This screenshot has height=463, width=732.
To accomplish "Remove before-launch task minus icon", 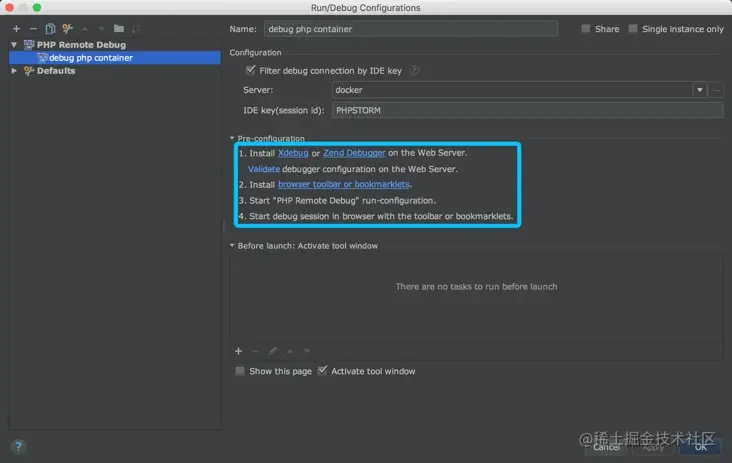I will (255, 351).
